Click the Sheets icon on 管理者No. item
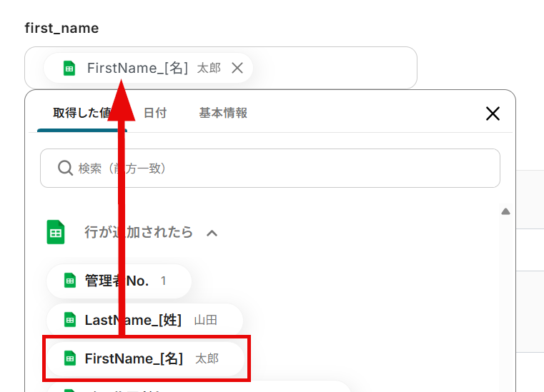The image size is (544, 392). (70, 281)
